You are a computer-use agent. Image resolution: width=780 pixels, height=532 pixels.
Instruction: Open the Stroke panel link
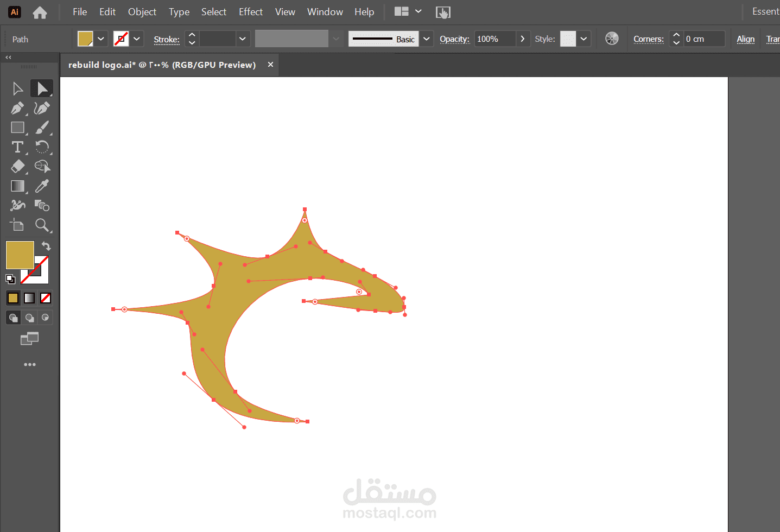coord(167,39)
